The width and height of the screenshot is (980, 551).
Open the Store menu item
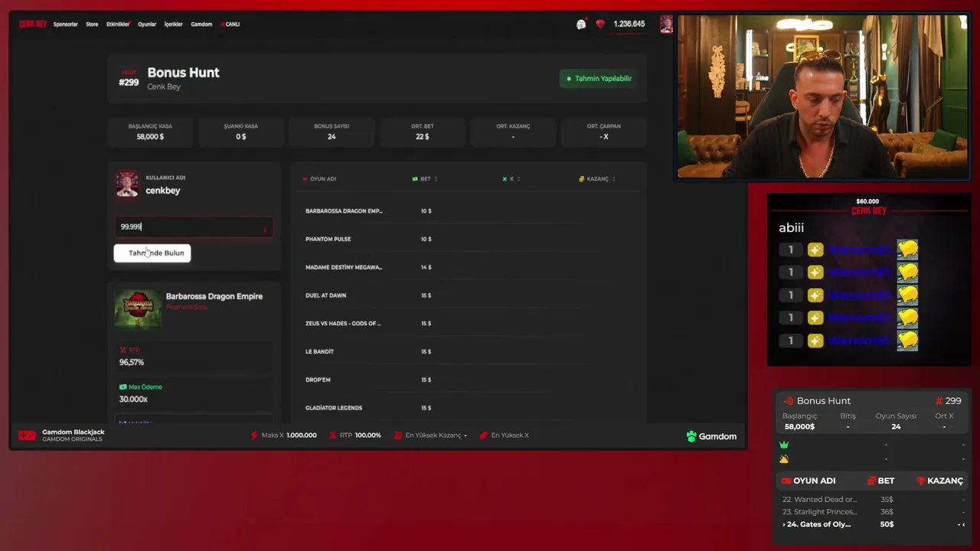[x=92, y=24]
